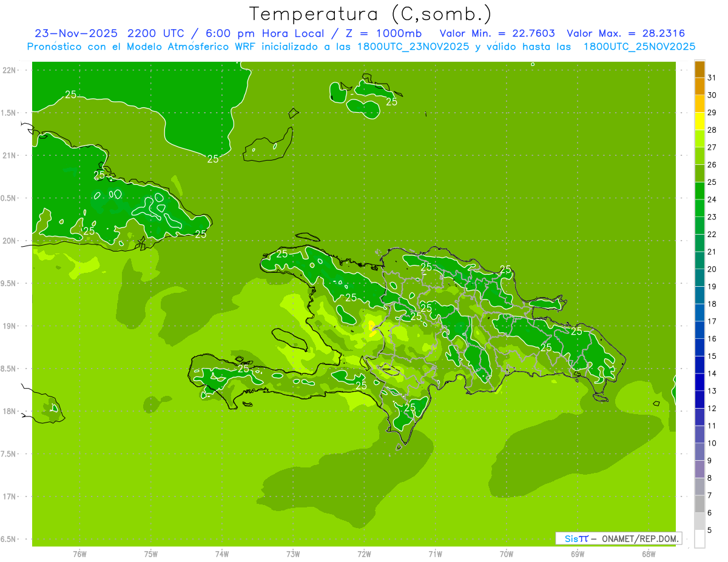Click the '72W' longitude label
The height and width of the screenshot is (562, 728).
[x=364, y=554]
